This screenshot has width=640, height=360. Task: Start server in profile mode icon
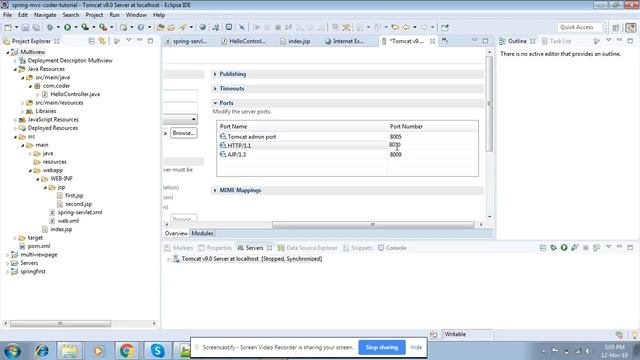pyautogui.click(x=575, y=248)
